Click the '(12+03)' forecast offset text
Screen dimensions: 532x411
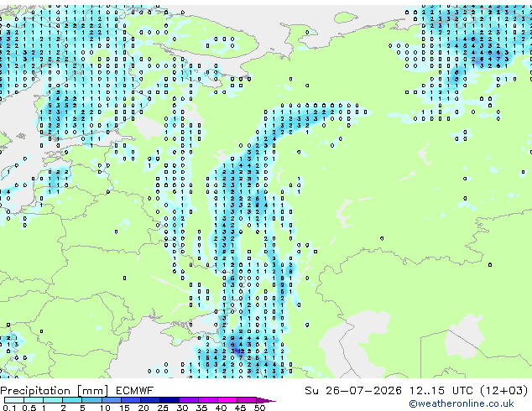(504, 391)
